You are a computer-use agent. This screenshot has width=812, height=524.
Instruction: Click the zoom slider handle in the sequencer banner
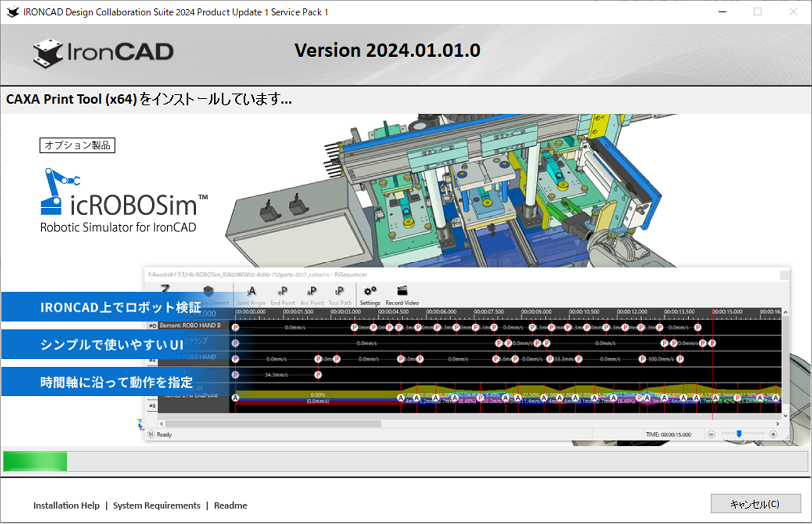click(739, 434)
